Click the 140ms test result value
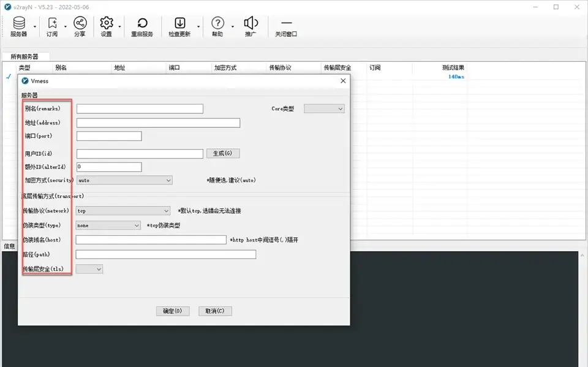 [x=456, y=77]
